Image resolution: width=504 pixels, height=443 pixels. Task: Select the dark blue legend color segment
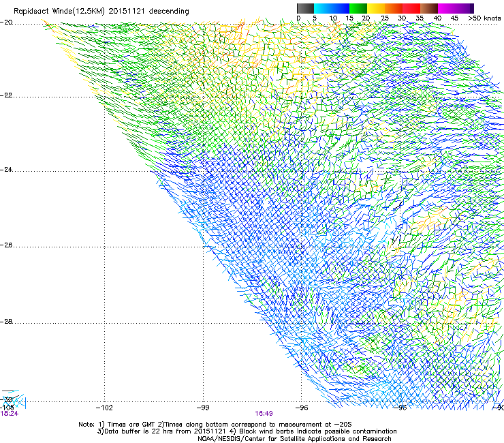click(341, 8)
